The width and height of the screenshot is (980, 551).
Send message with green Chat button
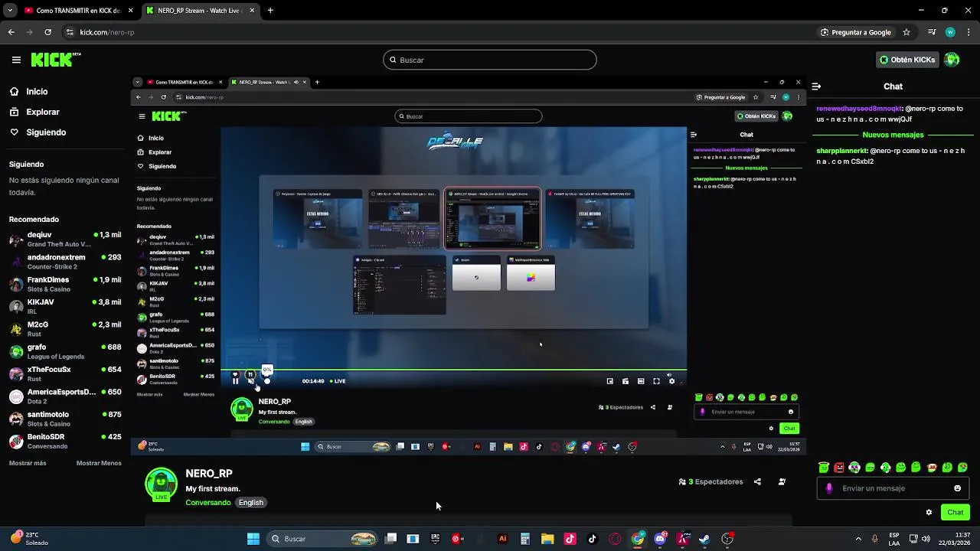(955, 513)
